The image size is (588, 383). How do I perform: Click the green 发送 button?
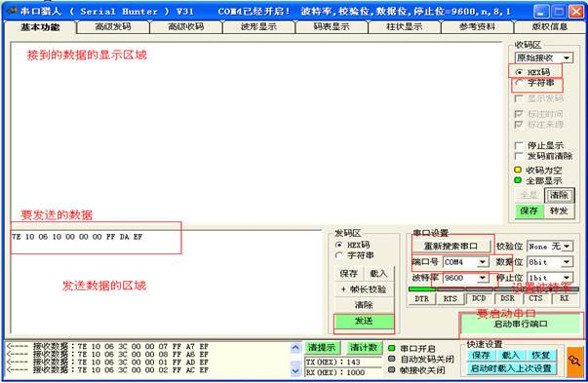pos(364,321)
